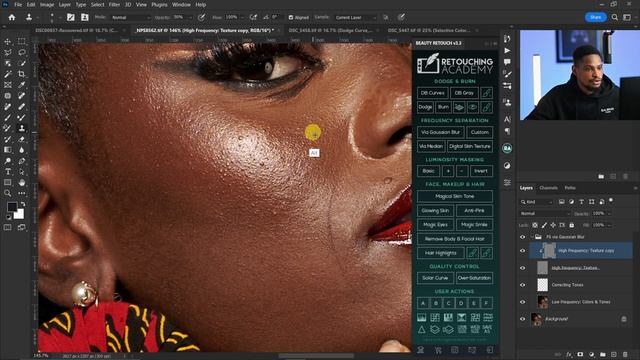Click the type layer filter icon
640x360 pixels.
point(581,202)
